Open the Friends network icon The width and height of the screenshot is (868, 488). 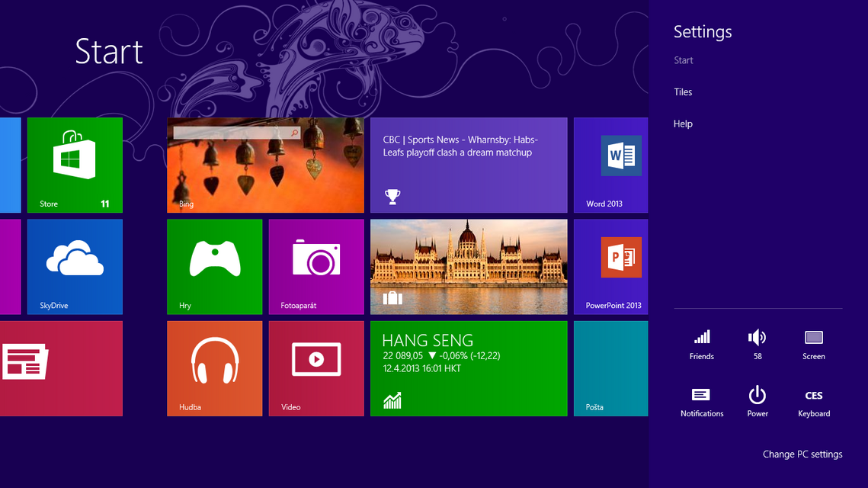(x=701, y=343)
